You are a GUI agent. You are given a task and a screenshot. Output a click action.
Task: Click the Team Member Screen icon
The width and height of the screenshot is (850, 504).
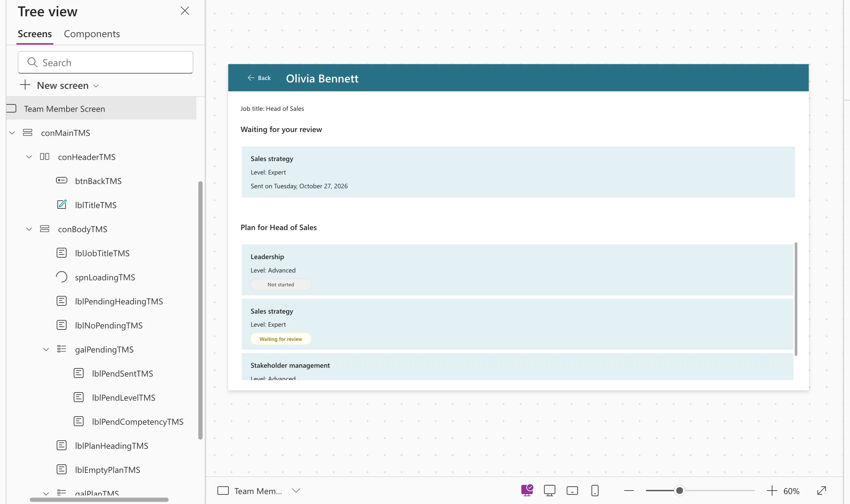11,108
